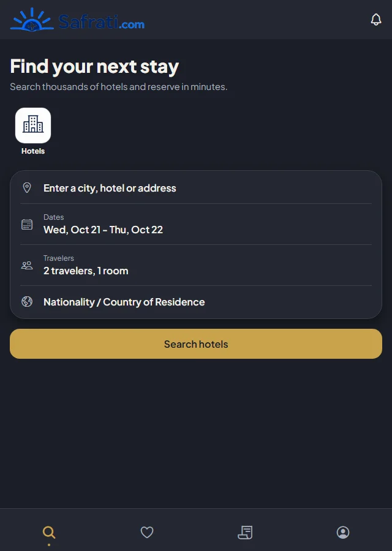This screenshot has height=551, width=392.
Task: Open favorites via the heart icon
Action: click(x=147, y=532)
